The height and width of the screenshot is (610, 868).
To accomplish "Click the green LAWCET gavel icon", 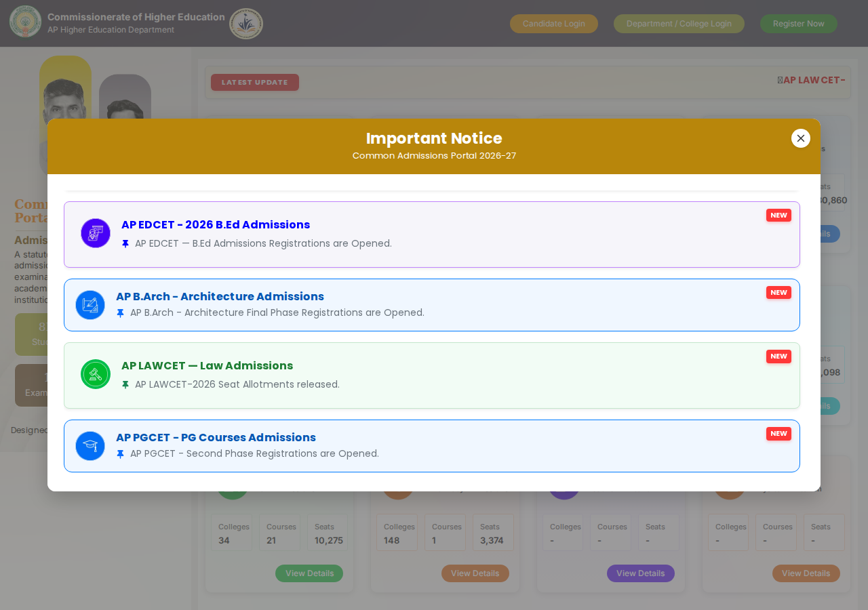I will point(96,374).
